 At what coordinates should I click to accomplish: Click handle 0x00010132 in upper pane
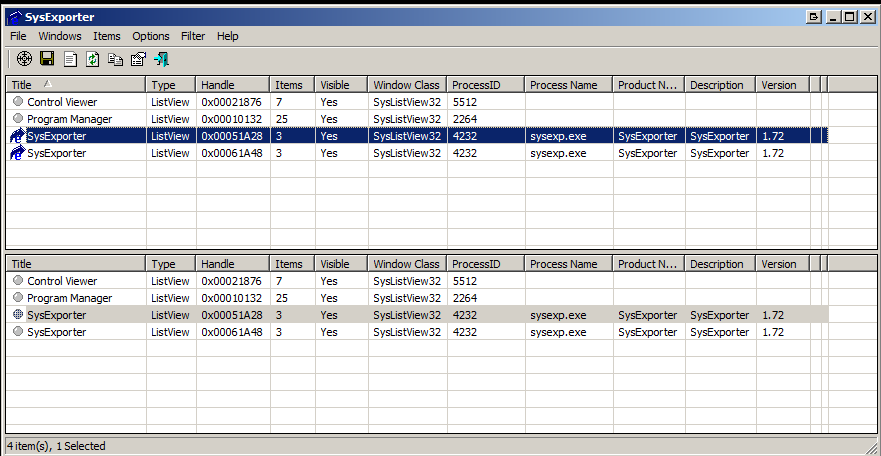click(231, 119)
